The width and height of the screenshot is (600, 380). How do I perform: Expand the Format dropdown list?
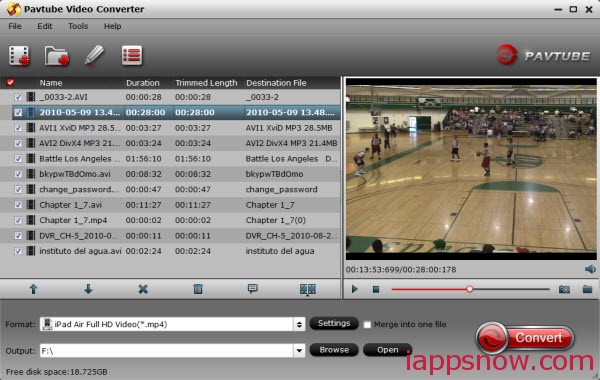(299, 325)
